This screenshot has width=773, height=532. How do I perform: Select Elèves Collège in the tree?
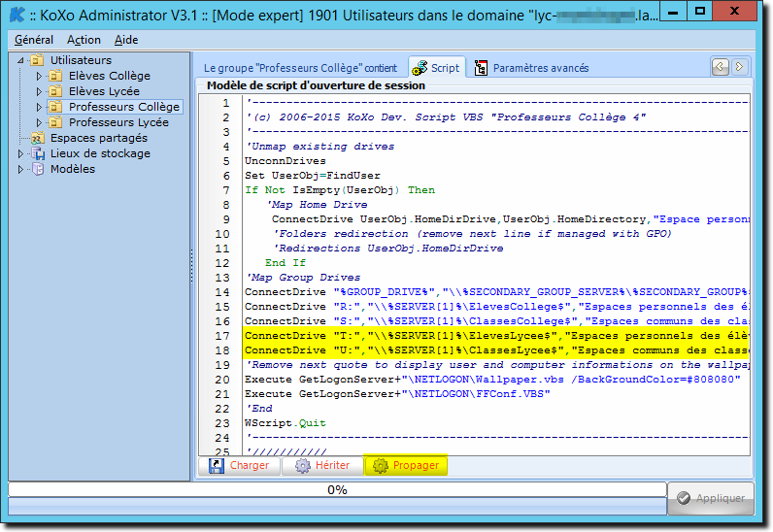click(110, 76)
